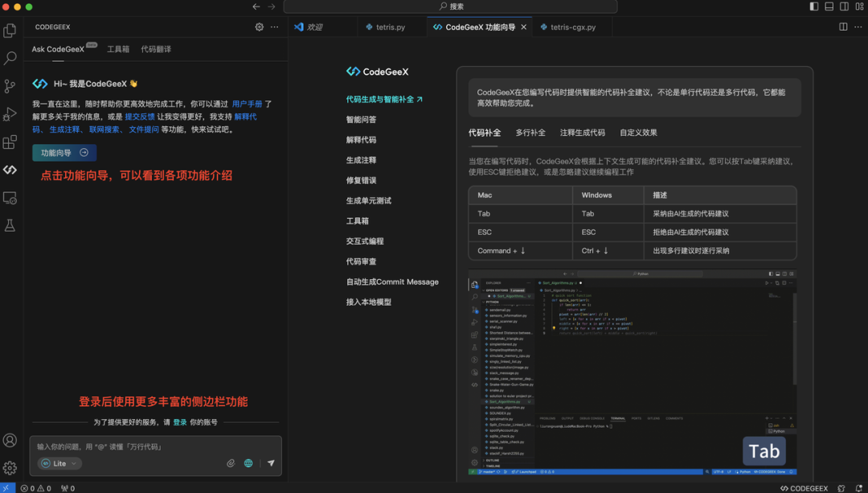
Task: Close the CodeGeeX 功能向导 tab
Action: tap(524, 27)
